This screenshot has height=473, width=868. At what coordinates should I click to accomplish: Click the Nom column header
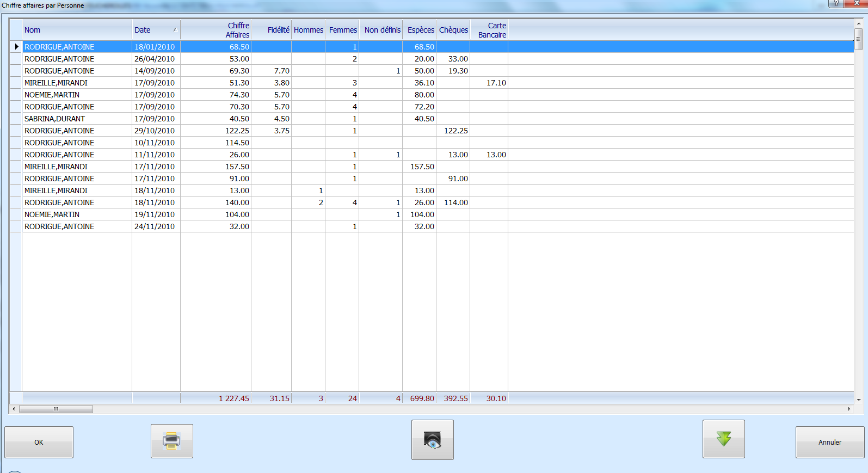[x=77, y=30]
